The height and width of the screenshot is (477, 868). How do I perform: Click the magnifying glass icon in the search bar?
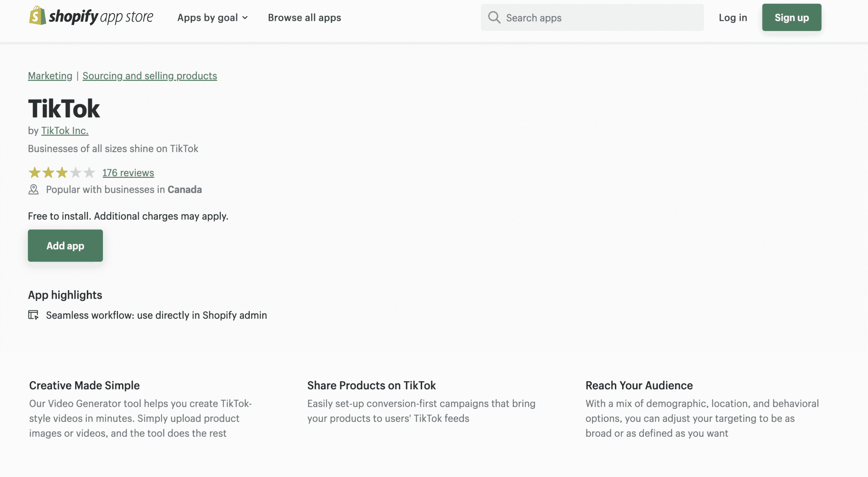coord(494,17)
